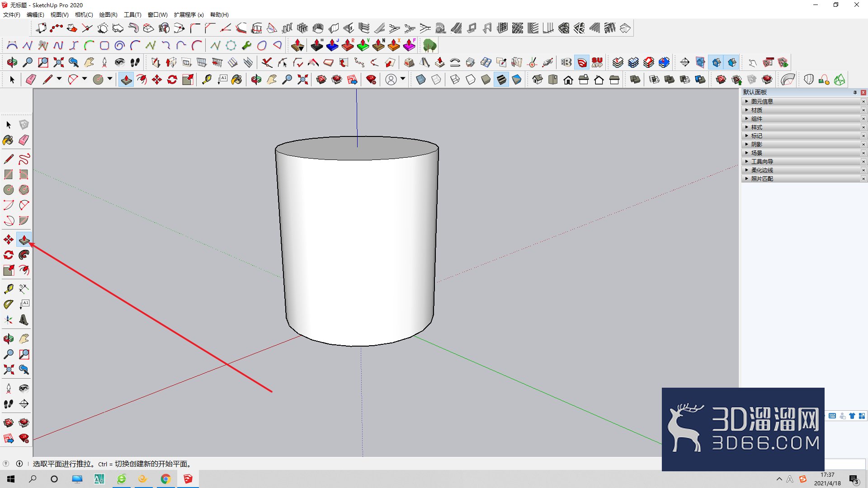Screen dimensions: 868x488
Task: Select the Move tool in left toolbar
Action: point(9,239)
